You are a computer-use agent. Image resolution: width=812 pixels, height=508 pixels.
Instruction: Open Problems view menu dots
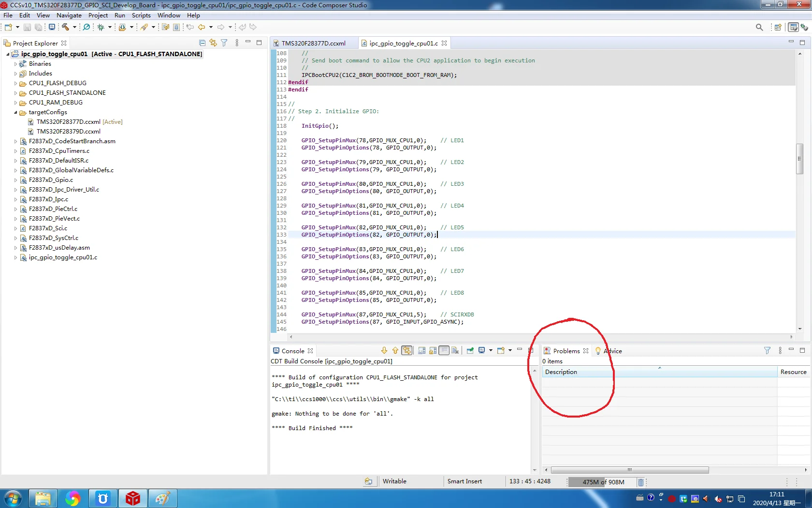780,351
